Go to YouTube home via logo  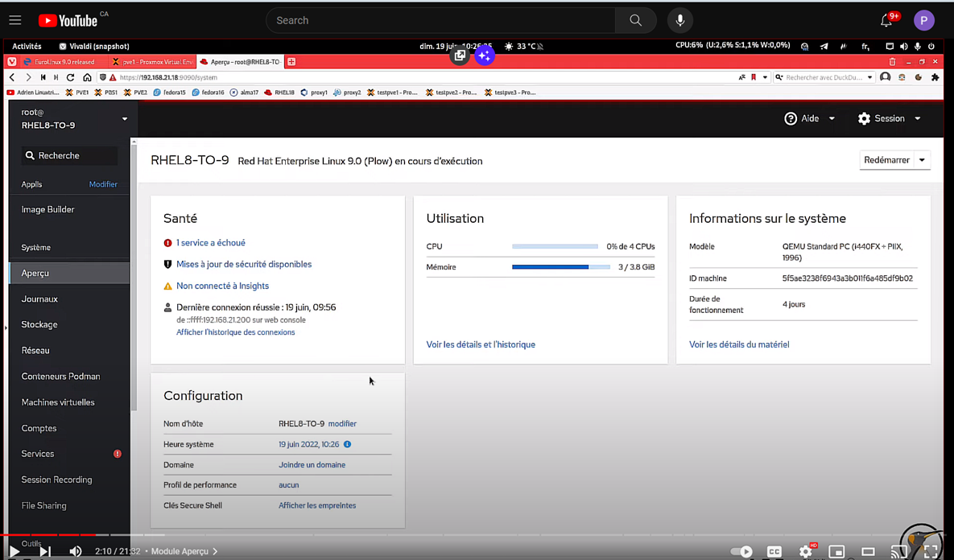[x=68, y=21]
